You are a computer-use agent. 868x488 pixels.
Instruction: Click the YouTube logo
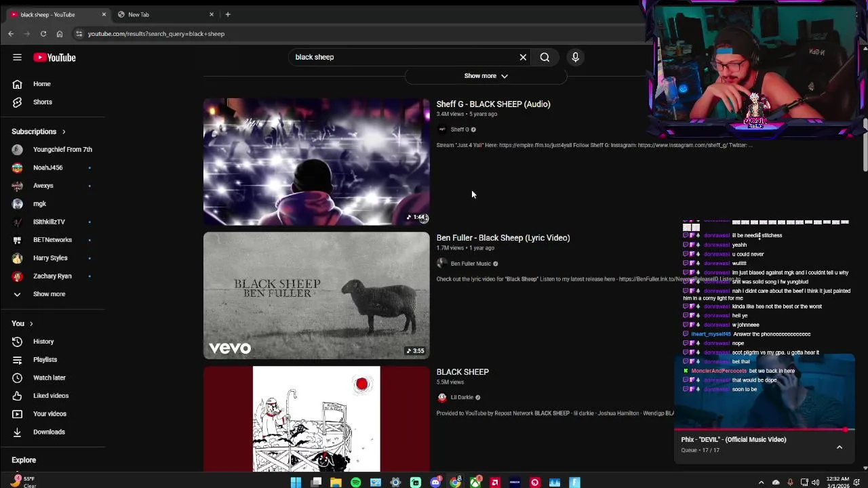pyautogui.click(x=54, y=58)
